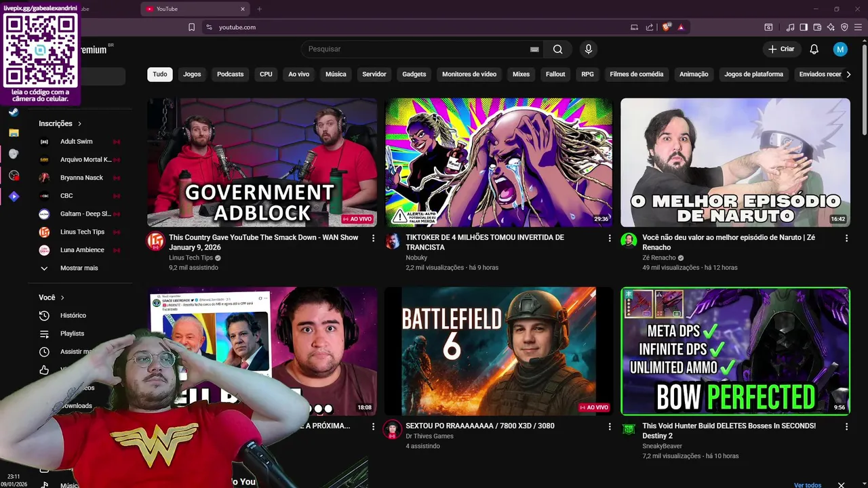Open the Brave wallet icon
868x488 pixels.
pyautogui.click(x=817, y=27)
